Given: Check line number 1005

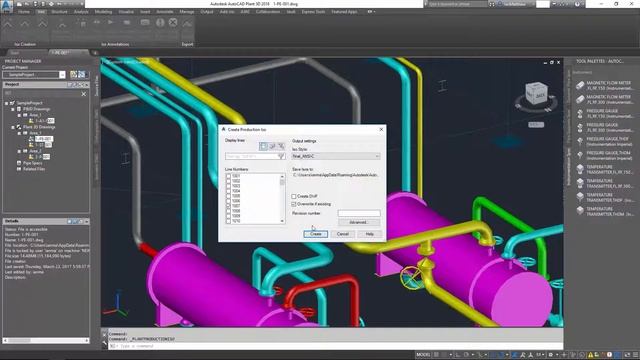Looking at the screenshot, I should tap(229, 196).
